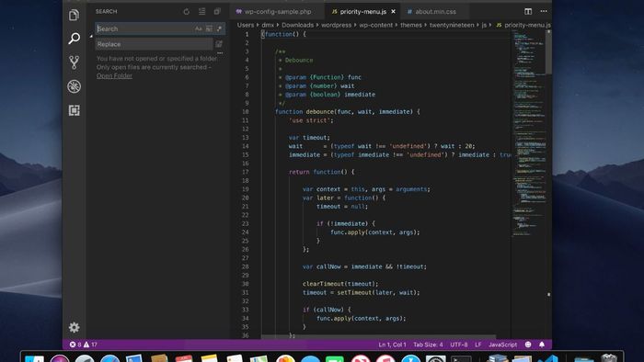Click the Replace All icon
The width and height of the screenshot is (644, 362).
click(219, 44)
